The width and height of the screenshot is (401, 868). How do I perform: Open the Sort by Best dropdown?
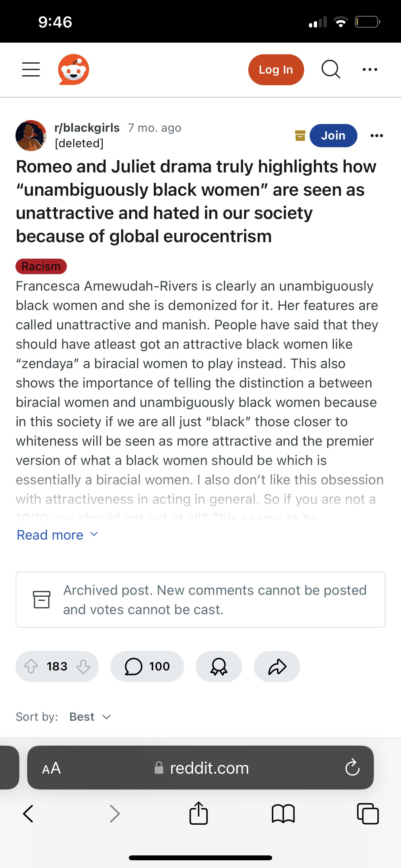click(x=90, y=717)
